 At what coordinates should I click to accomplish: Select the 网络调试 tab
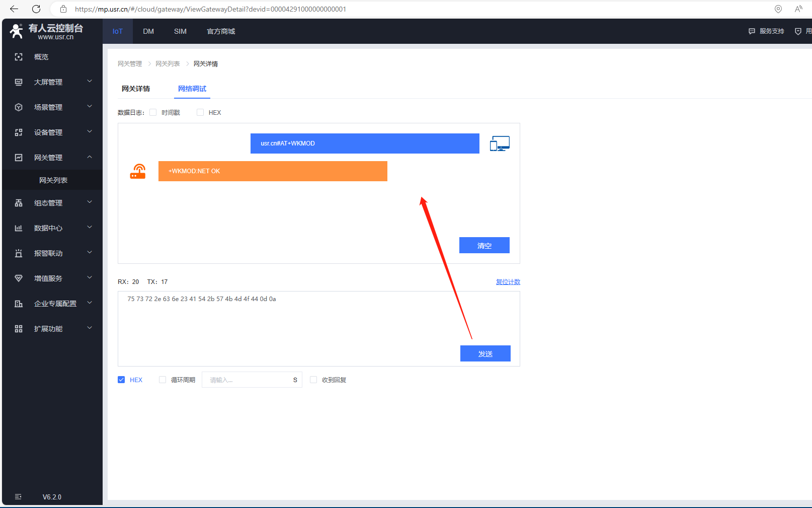coord(192,89)
